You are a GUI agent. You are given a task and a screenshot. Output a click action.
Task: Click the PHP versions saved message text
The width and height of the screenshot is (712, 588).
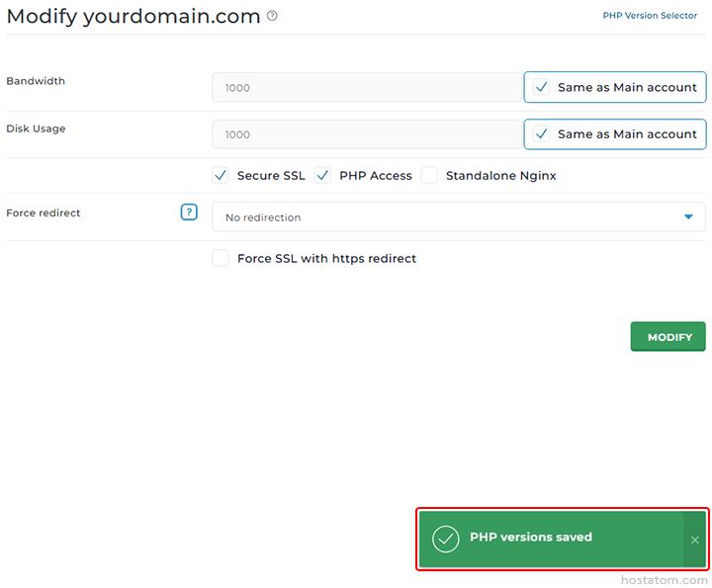point(531,538)
